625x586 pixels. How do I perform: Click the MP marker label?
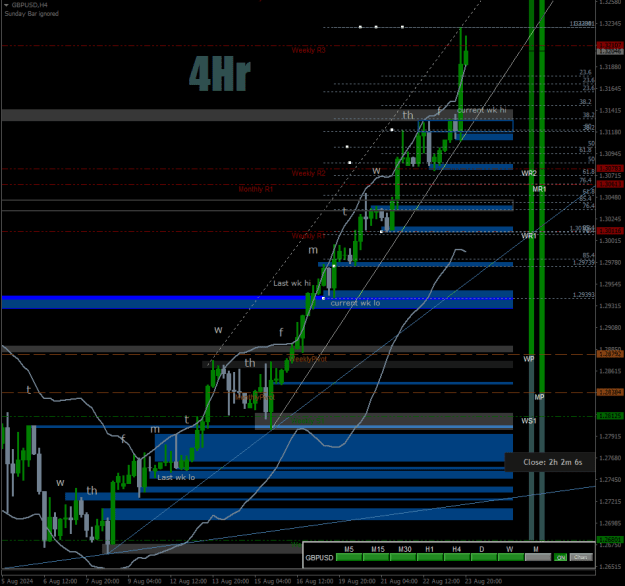tap(539, 397)
